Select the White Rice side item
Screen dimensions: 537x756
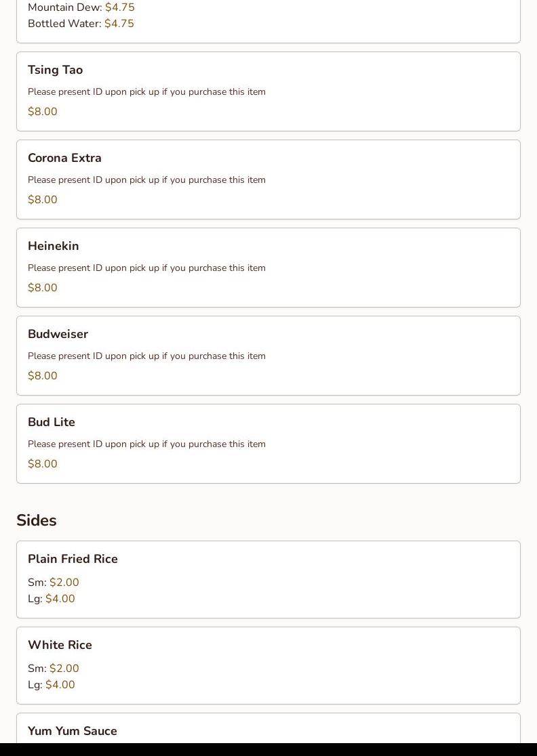point(60,646)
